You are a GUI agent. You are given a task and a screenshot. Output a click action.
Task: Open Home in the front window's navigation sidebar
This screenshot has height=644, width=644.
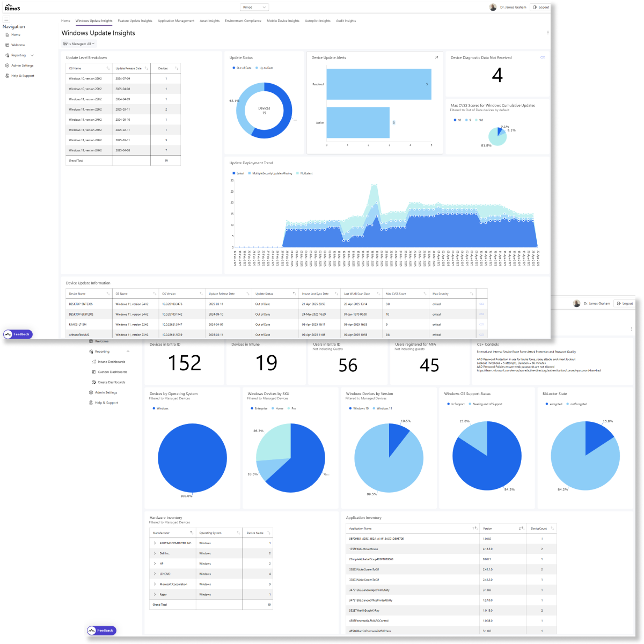[x=16, y=35]
